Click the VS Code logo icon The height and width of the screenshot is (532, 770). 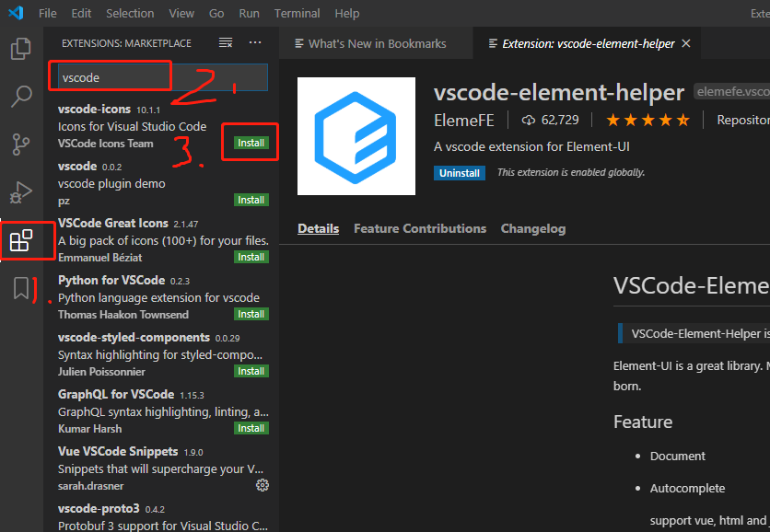click(16, 13)
